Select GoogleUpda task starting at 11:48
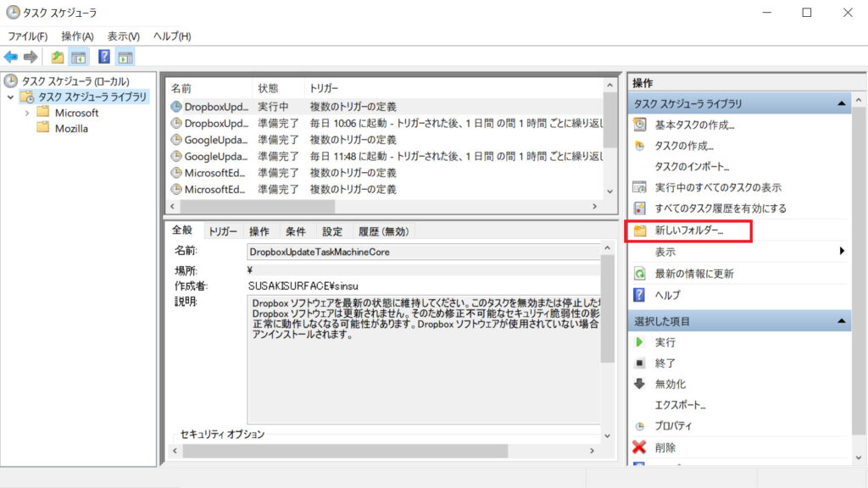 pyautogui.click(x=386, y=156)
